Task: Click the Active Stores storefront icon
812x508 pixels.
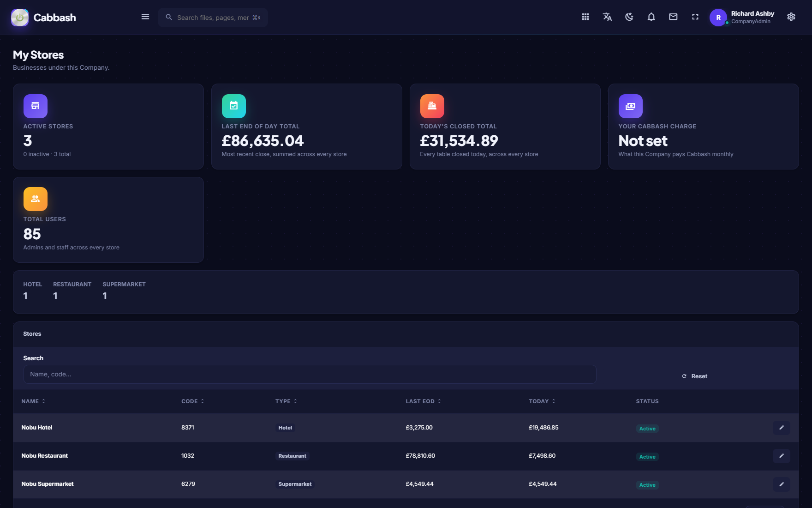Action: pyautogui.click(x=36, y=106)
